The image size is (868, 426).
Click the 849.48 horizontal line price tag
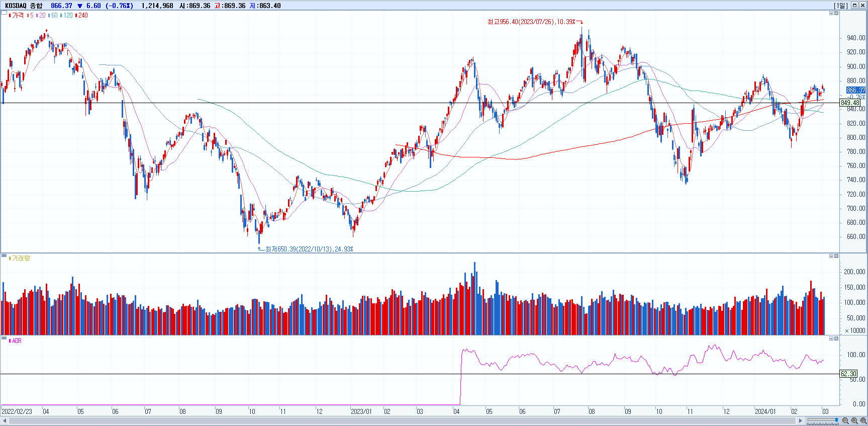[x=850, y=103]
